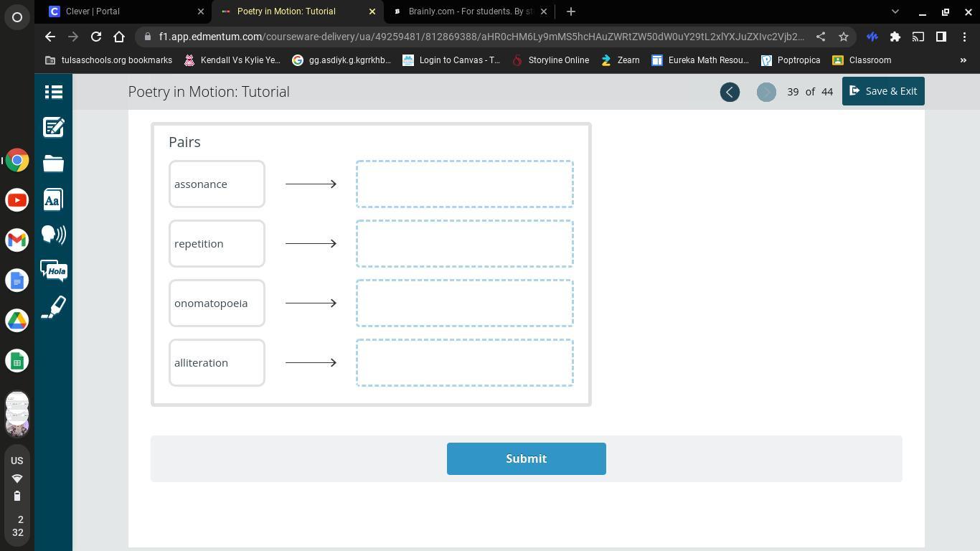Open the dictionary Aa tool
The width and height of the screenshot is (980, 551).
click(52, 199)
